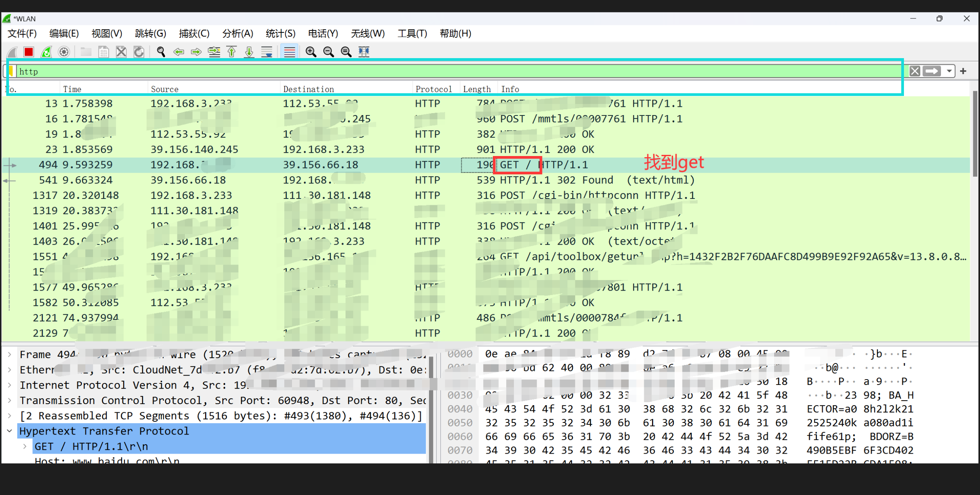Screen dimensions: 980x495
Task: Go to the first packet
Action: (x=232, y=51)
